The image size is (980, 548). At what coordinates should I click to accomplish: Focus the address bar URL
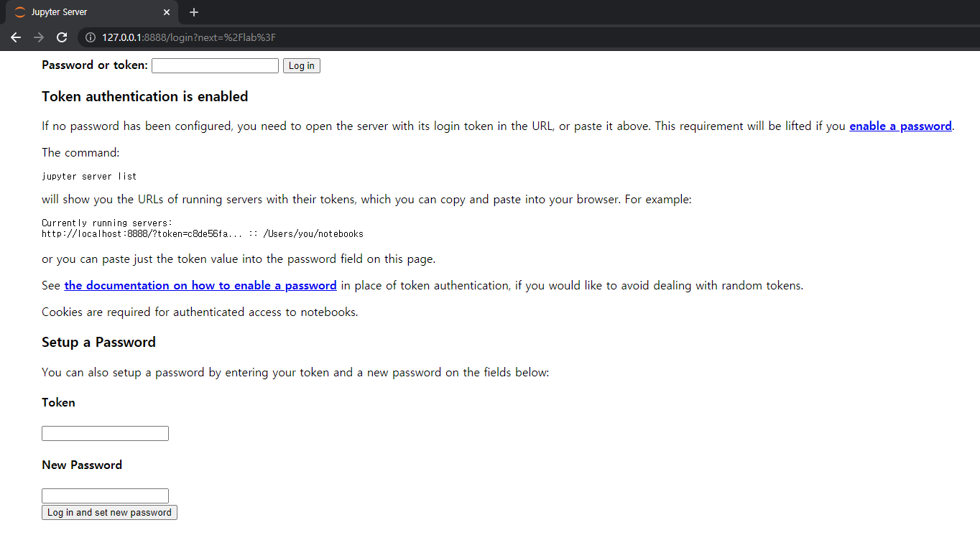coord(189,37)
